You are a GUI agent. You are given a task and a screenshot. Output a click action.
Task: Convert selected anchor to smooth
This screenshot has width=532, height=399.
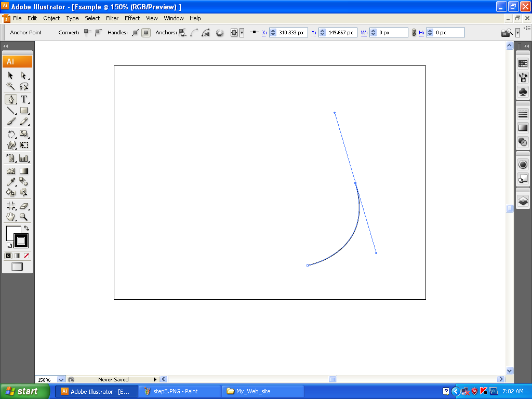[98, 33]
